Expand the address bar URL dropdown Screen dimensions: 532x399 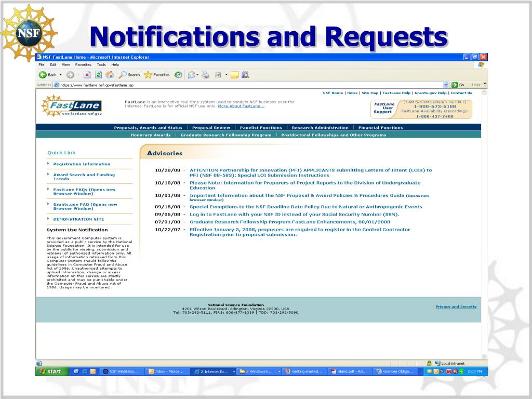click(x=446, y=85)
